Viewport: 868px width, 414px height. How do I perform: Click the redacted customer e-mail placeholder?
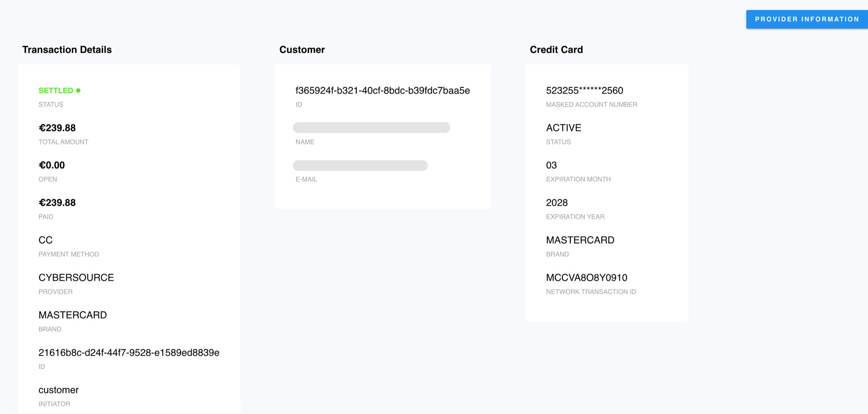(360, 166)
